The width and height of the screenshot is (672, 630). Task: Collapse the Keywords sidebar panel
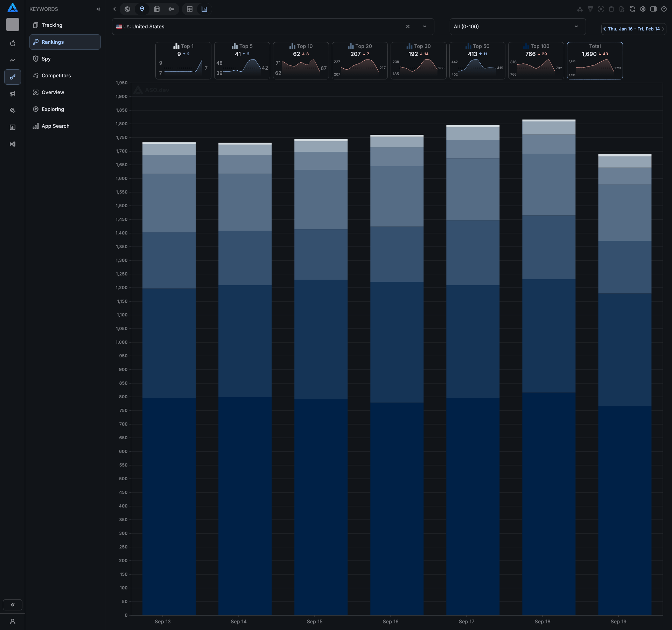(x=98, y=9)
